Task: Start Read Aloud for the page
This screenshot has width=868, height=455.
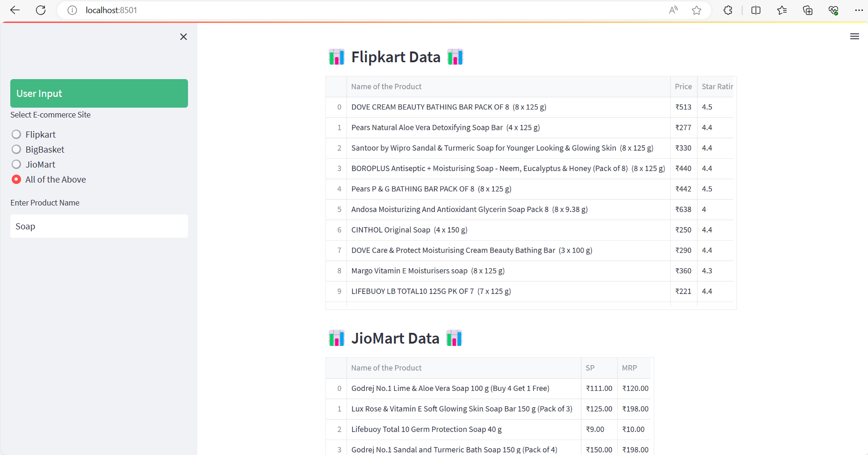Action: coord(673,10)
